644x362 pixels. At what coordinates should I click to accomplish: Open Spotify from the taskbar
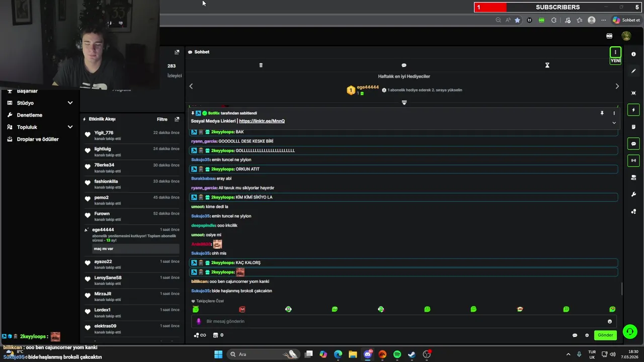(397, 354)
